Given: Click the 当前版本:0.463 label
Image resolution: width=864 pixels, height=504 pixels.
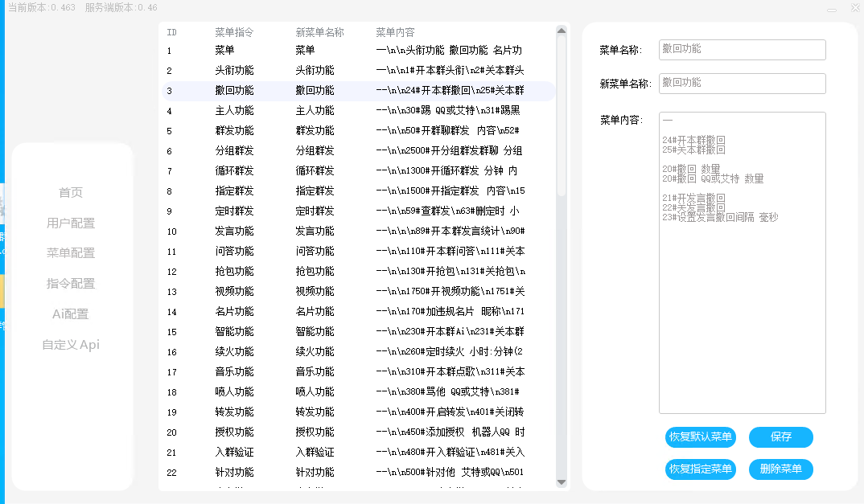Looking at the screenshot, I should pyautogui.click(x=41, y=8).
